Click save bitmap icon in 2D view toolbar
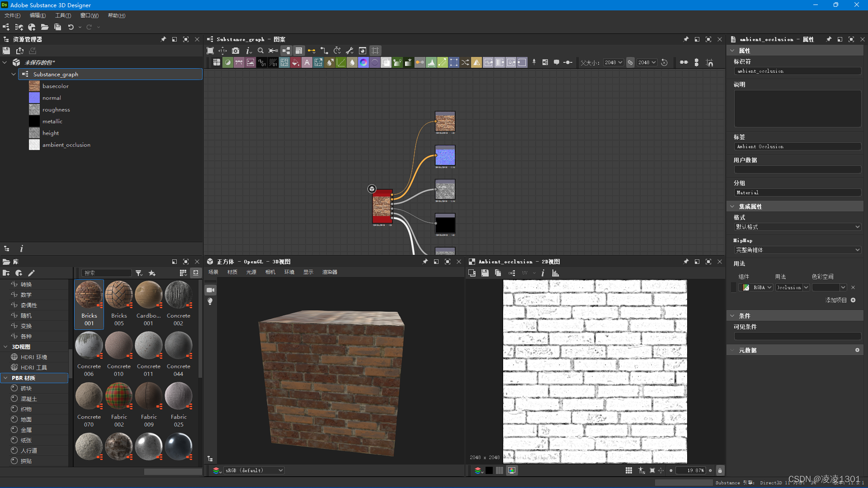Image resolution: width=868 pixels, height=488 pixels. pyautogui.click(x=485, y=273)
